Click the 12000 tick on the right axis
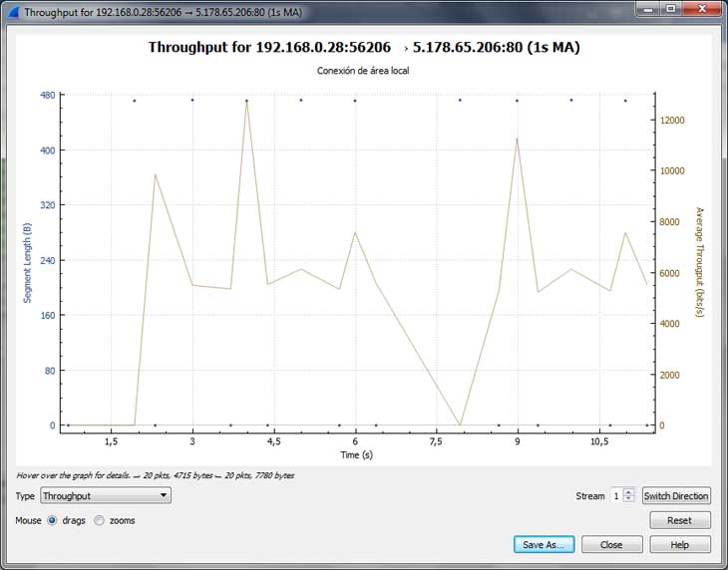Image resolution: width=728 pixels, height=570 pixels. (673, 121)
